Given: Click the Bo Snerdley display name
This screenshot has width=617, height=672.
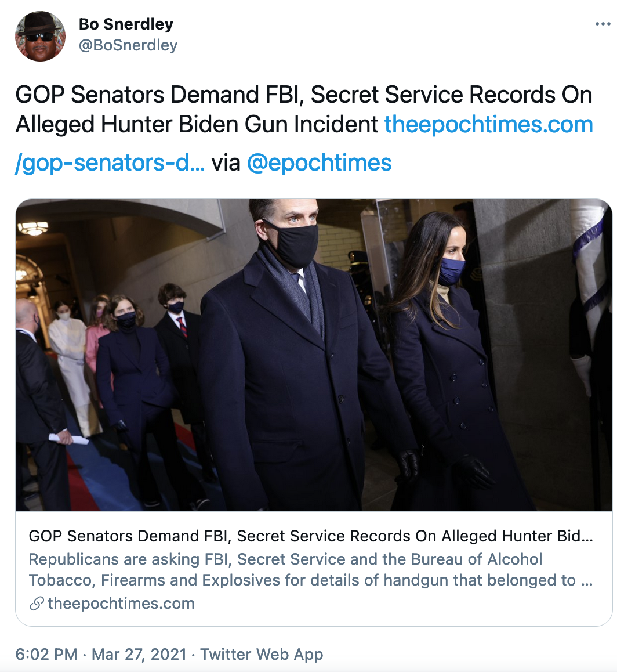Looking at the screenshot, I should [x=126, y=24].
